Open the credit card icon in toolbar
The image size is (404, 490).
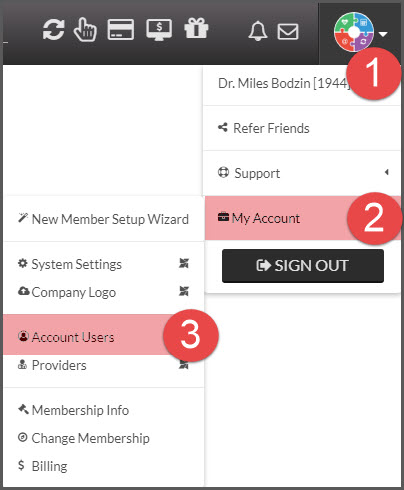[121, 30]
